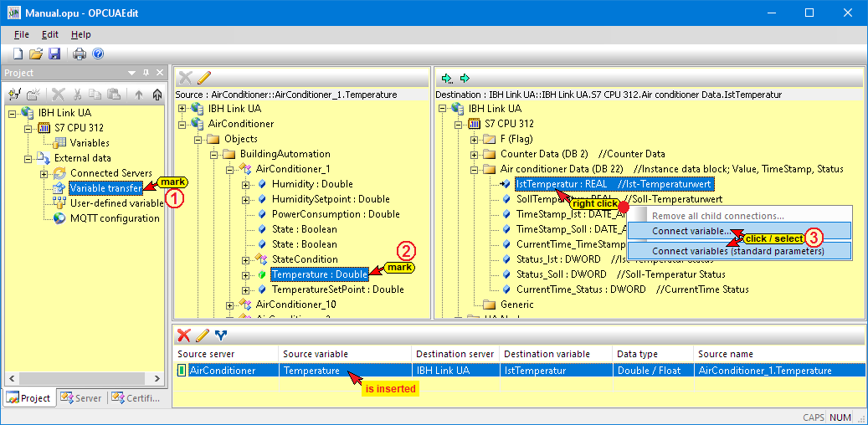
Task: Select TemperatureSetPoint : Double item
Action: point(337,289)
